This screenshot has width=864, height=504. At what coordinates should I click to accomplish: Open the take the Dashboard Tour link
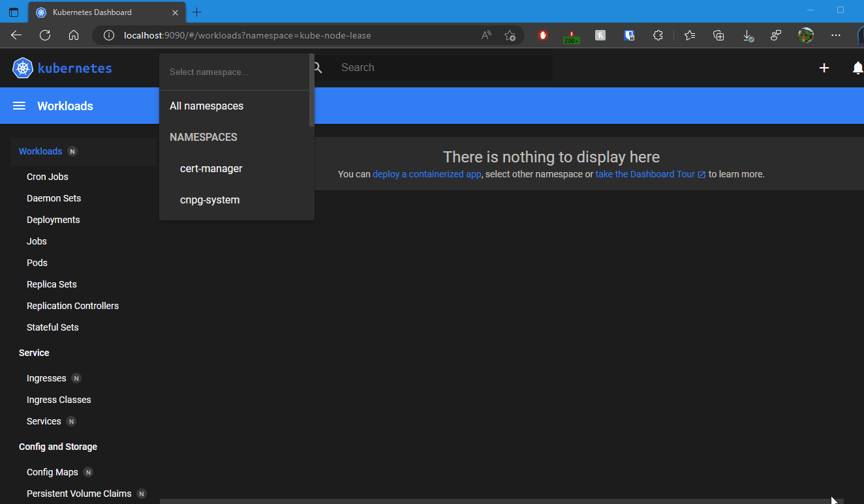click(x=651, y=174)
